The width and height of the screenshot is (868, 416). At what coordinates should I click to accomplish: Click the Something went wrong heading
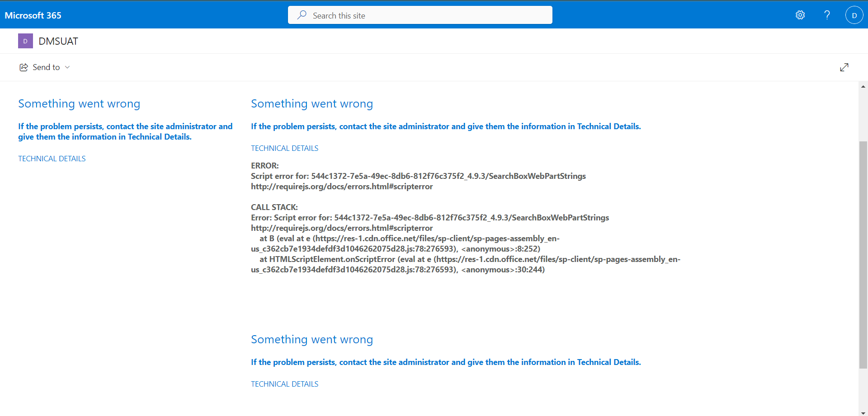click(79, 103)
